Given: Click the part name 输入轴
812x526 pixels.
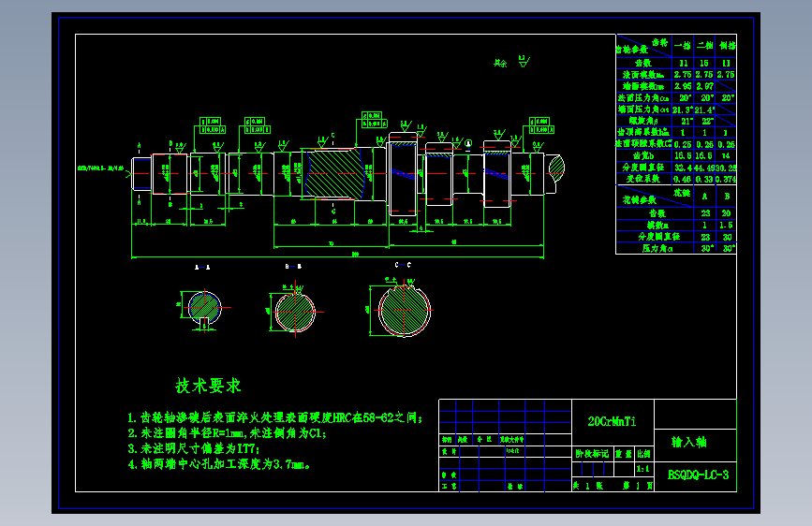Looking at the screenshot, I should click(x=688, y=442).
